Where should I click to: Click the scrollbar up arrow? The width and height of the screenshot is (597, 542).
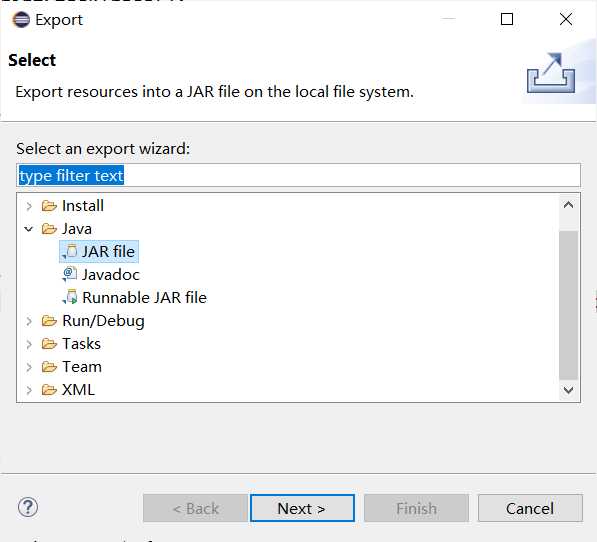coord(568,205)
